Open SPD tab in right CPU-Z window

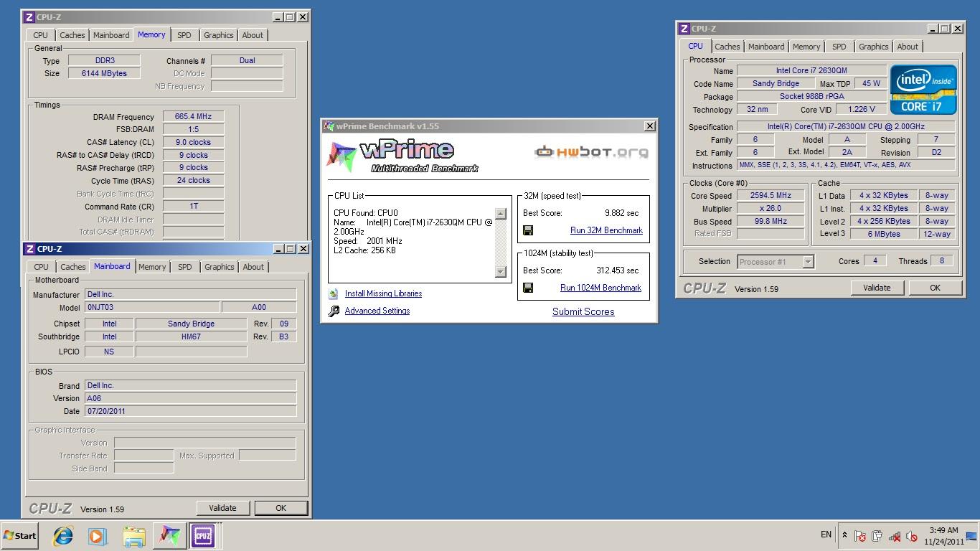(x=839, y=47)
